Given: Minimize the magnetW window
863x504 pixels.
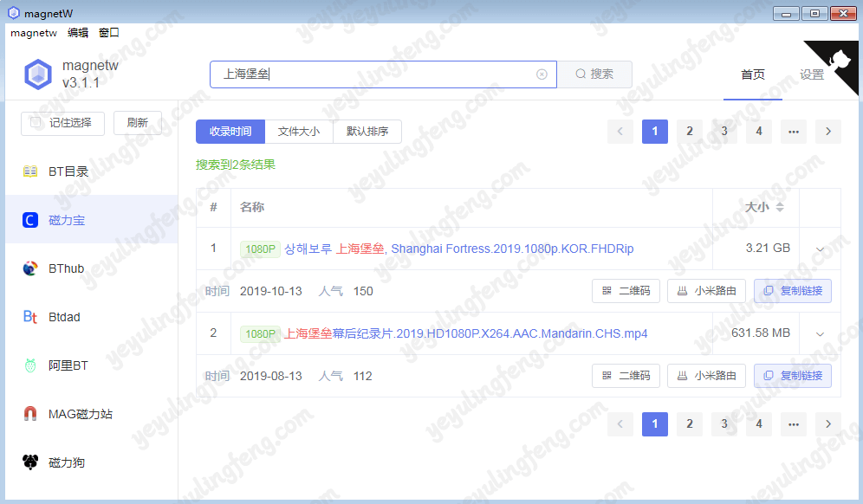Looking at the screenshot, I should tap(786, 14).
